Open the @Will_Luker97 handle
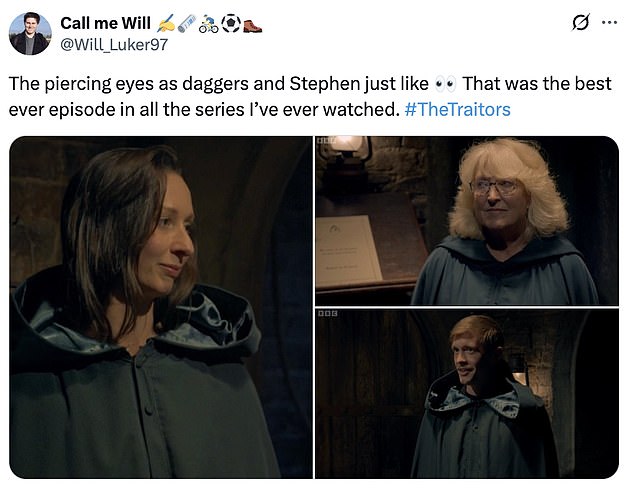 coord(114,44)
